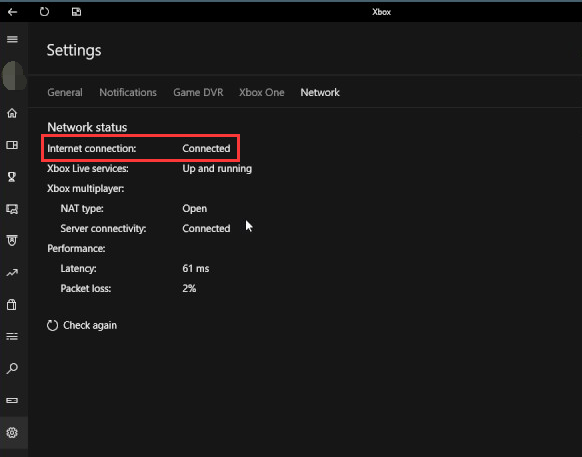Viewport: 582px width, 457px height.
Task: Click the 'Performance:' label
Action: [76, 249]
